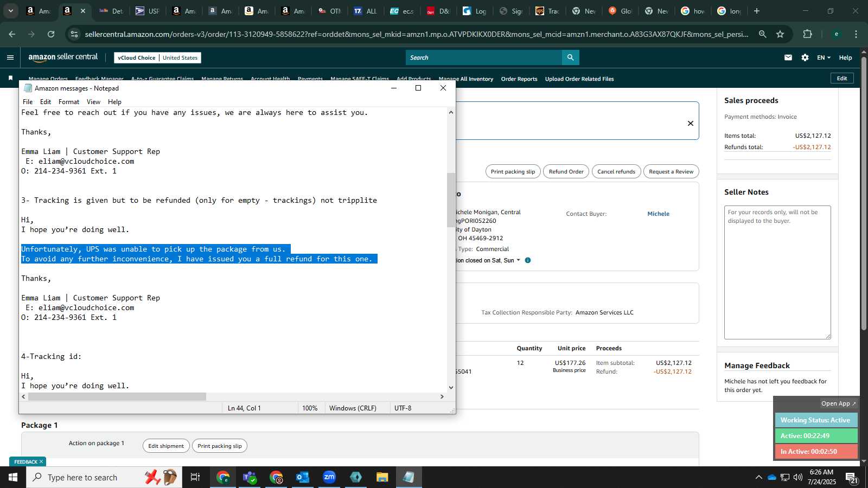Expand the closed on Sat, Sun dropdown
868x488 pixels.
[x=518, y=260]
